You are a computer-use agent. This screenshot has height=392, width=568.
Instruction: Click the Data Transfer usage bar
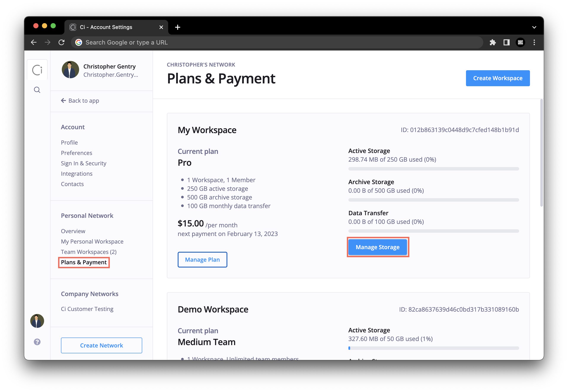click(434, 231)
